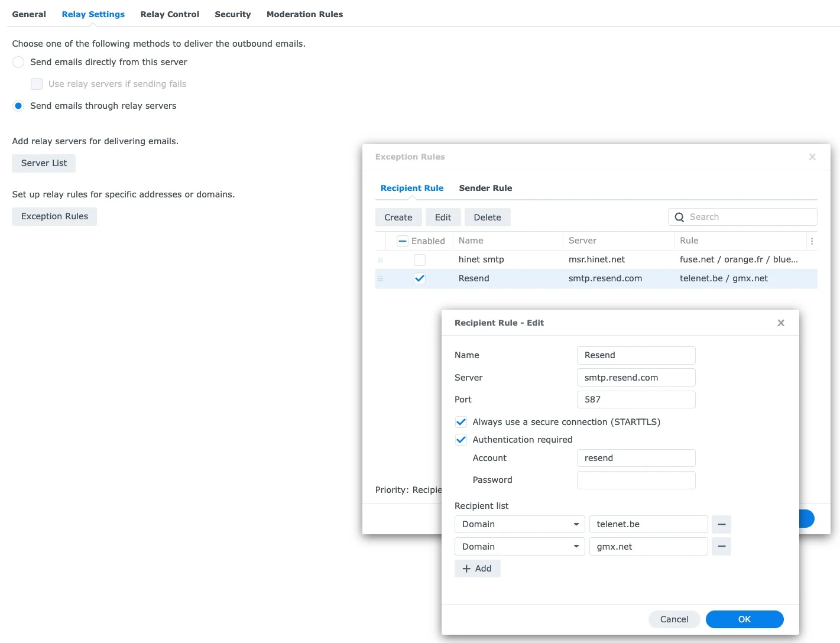Open the Relay Control tab
This screenshot has height=643, width=840.
[x=170, y=14]
